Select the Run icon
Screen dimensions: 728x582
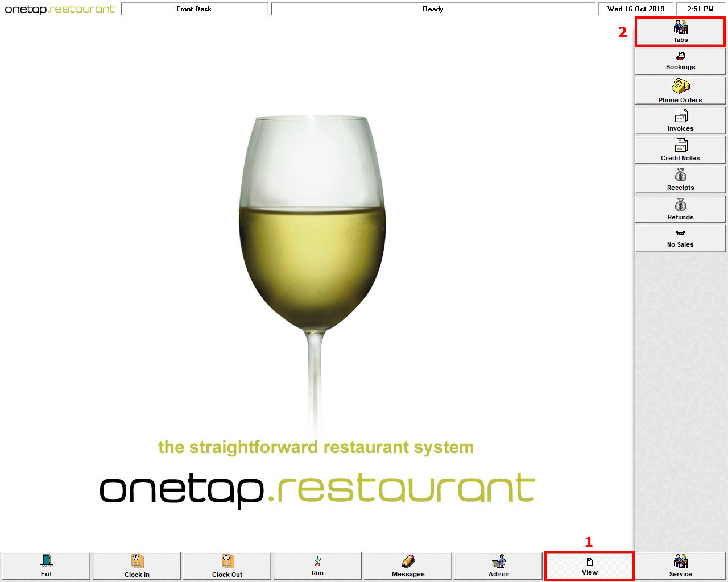(317, 566)
